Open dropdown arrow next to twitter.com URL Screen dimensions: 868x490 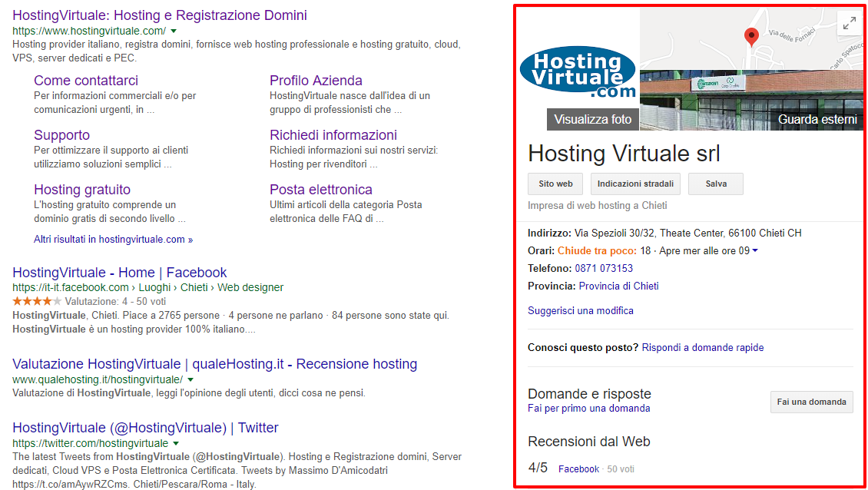coord(175,443)
